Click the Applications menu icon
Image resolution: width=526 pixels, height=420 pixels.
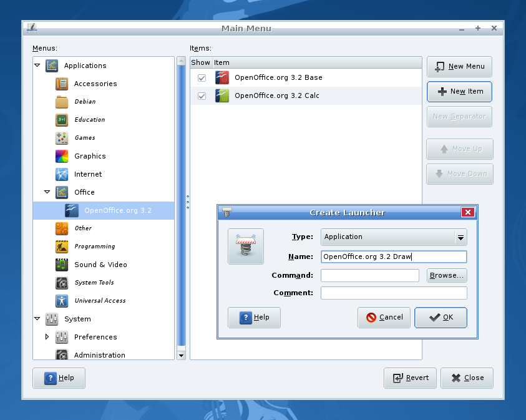[x=52, y=66]
